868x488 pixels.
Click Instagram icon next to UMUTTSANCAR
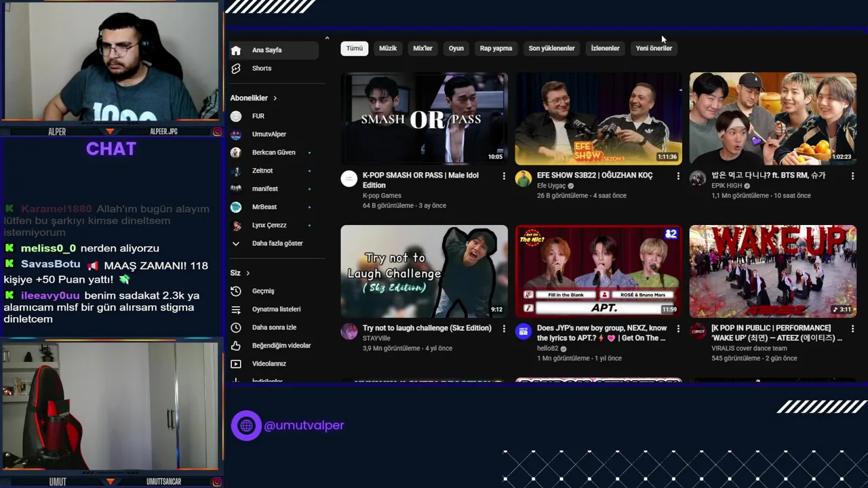tap(217, 482)
